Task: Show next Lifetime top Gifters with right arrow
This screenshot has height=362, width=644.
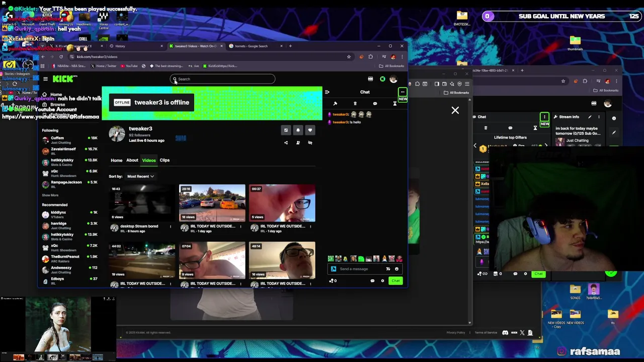Action: (x=546, y=146)
